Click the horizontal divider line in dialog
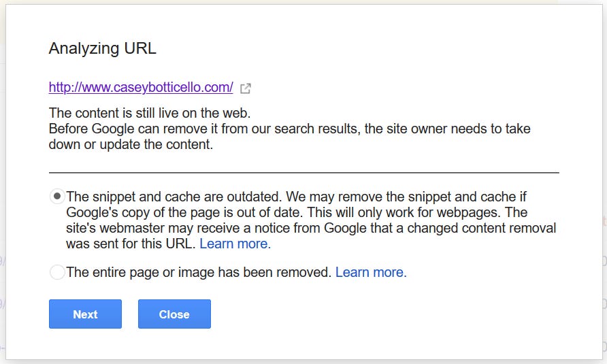The image size is (607, 364). [304, 173]
